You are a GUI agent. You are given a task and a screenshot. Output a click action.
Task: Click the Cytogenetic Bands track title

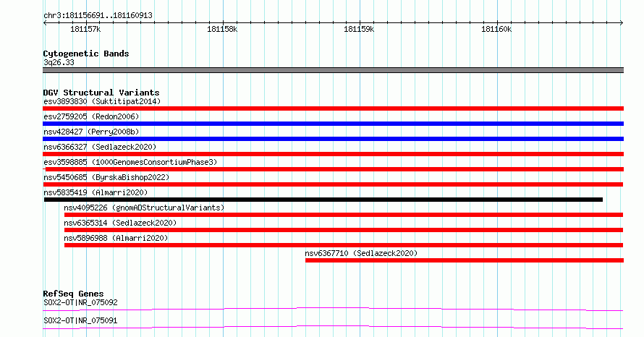pos(86,54)
